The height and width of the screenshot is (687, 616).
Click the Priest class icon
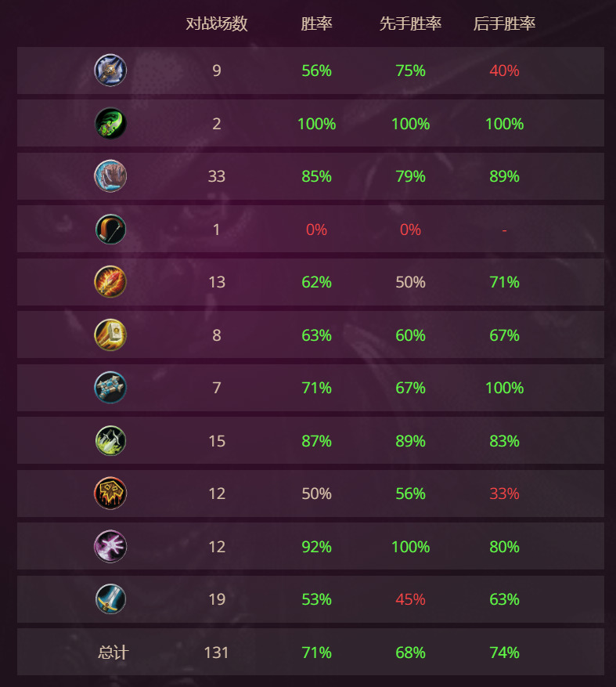pyautogui.click(x=110, y=388)
